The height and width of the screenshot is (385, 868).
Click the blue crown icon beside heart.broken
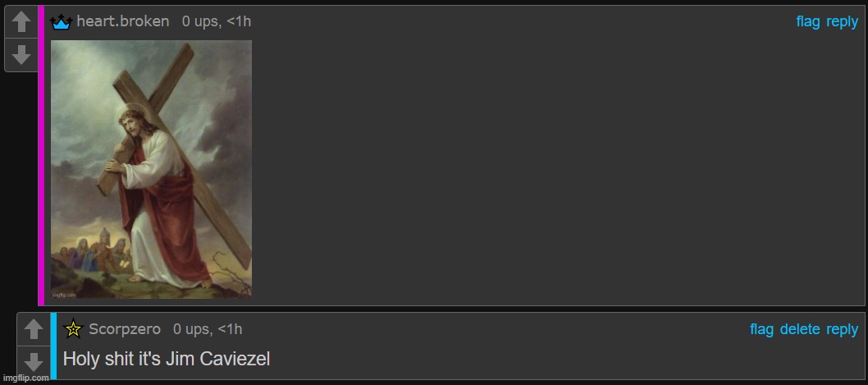coord(61,23)
